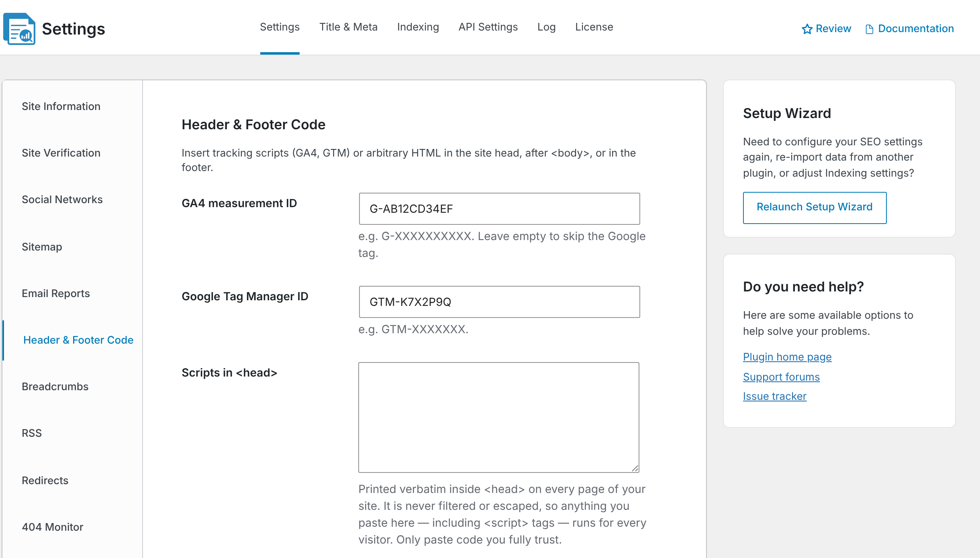
Task: Open the Log tab
Action: (x=547, y=27)
